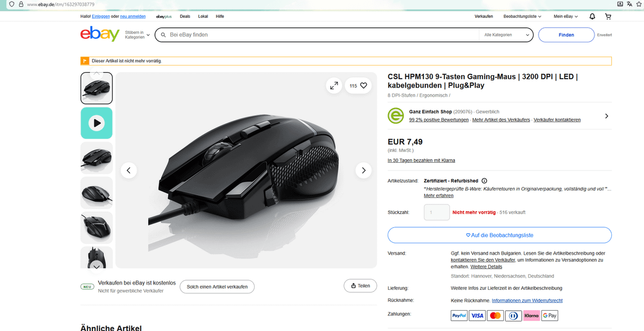Screen dimensions: 644x331
Task: Expand the Alle Kategorien dropdown
Action: point(506,35)
